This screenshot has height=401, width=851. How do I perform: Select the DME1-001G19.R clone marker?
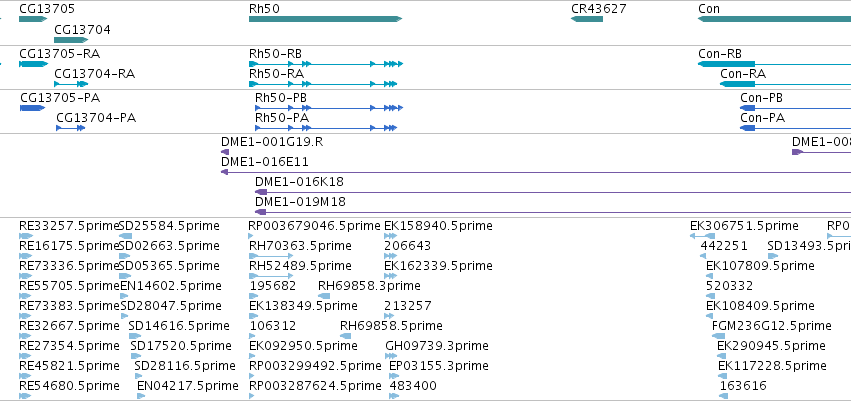[x=225, y=152]
